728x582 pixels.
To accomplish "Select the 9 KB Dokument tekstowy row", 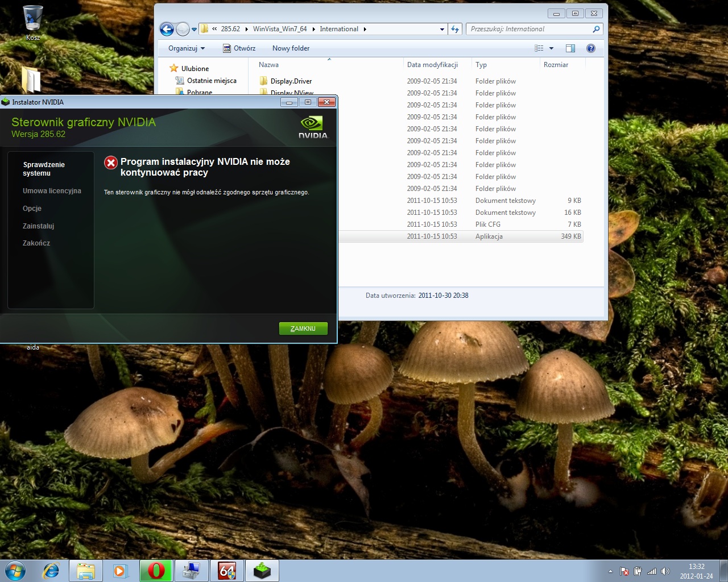I will [x=461, y=201].
